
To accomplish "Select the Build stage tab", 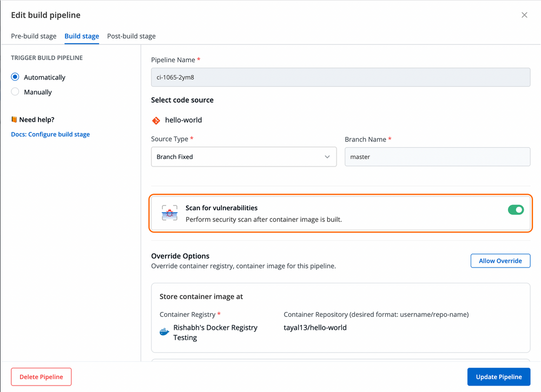I will (82, 36).
